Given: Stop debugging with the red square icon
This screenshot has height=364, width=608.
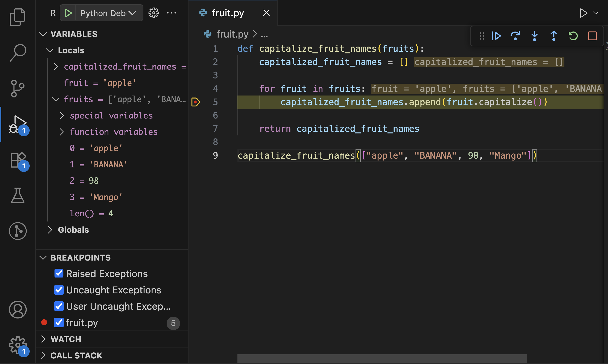Looking at the screenshot, I should click(x=592, y=36).
